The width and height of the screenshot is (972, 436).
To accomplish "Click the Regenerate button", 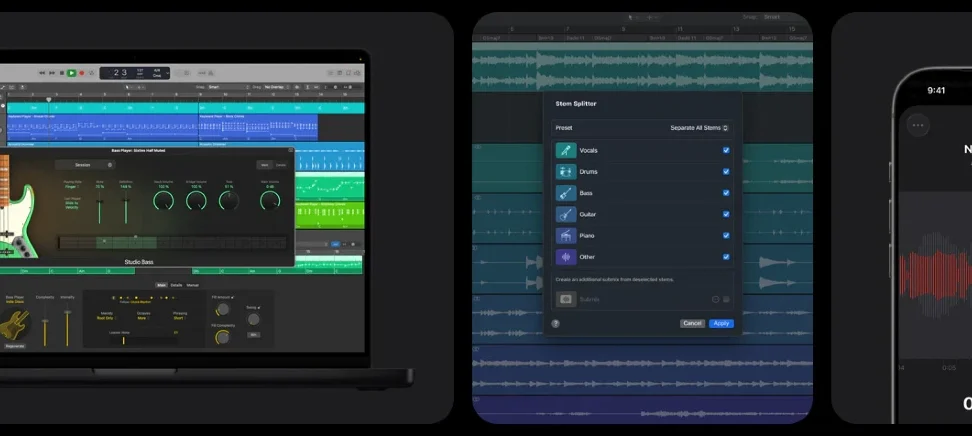I will coord(14,346).
